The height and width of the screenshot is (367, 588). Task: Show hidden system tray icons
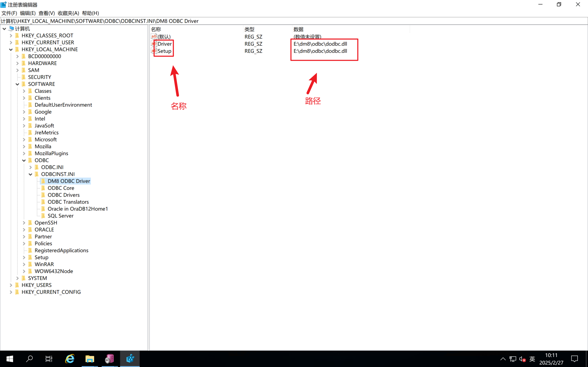(503, 359)
